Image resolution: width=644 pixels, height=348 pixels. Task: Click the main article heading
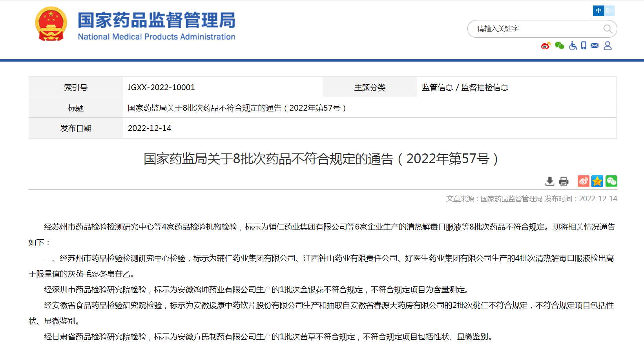[x=321, y=159]
